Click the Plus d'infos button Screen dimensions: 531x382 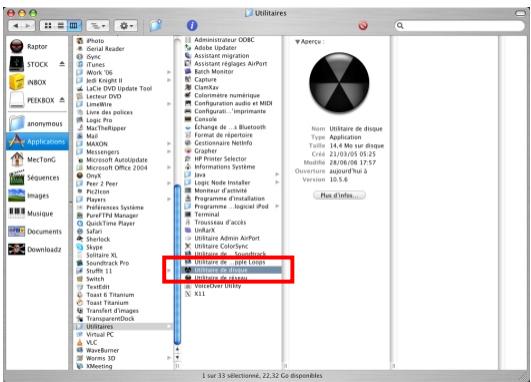pos(339,195)
